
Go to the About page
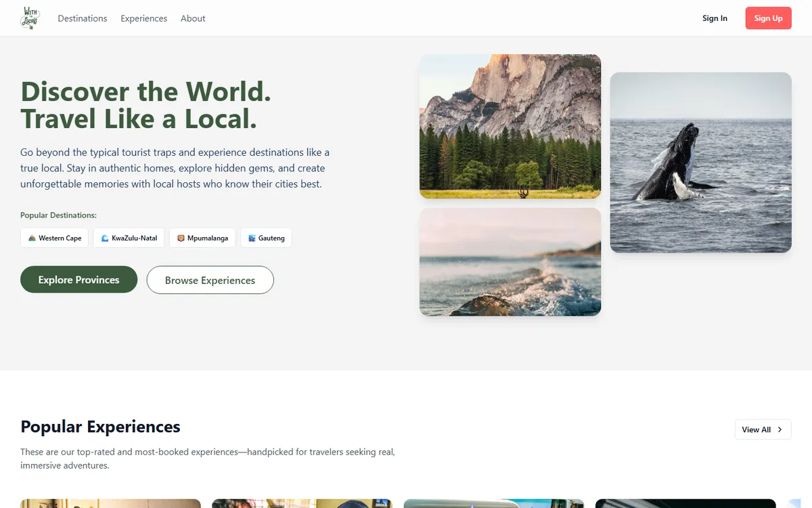pyautogui.click(x=193, y=18)
